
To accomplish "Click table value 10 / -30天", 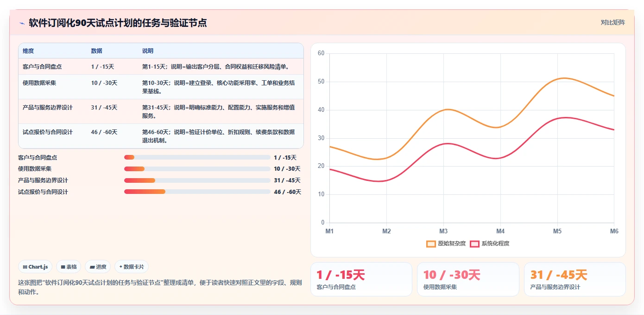I will pos(104,83).
